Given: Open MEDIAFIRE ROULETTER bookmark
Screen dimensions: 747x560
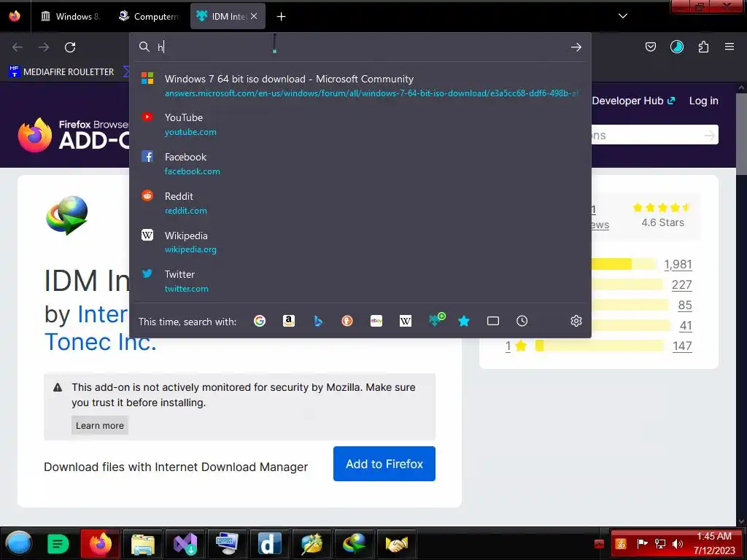Looking at the screenshot, I should (x=62, y=72).
